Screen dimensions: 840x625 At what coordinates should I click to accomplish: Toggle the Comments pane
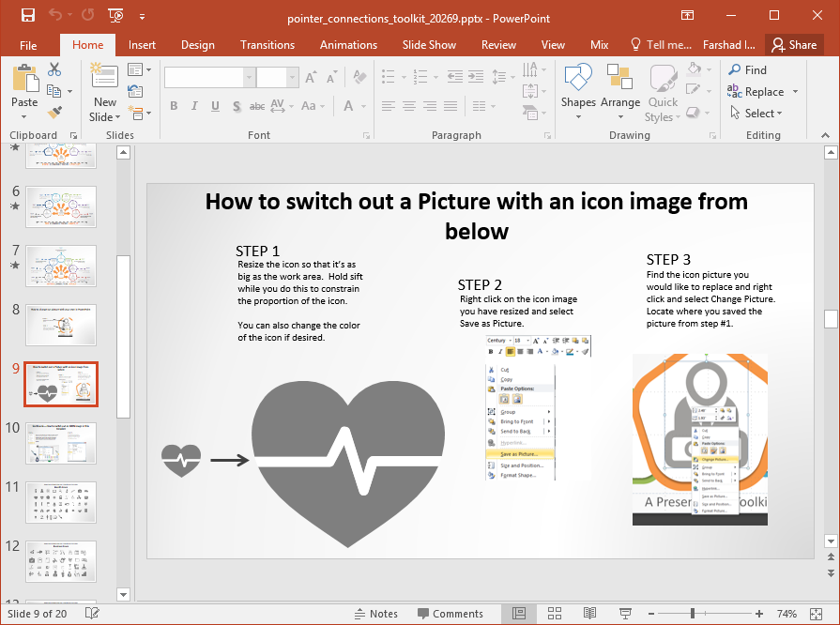(449, 614)
